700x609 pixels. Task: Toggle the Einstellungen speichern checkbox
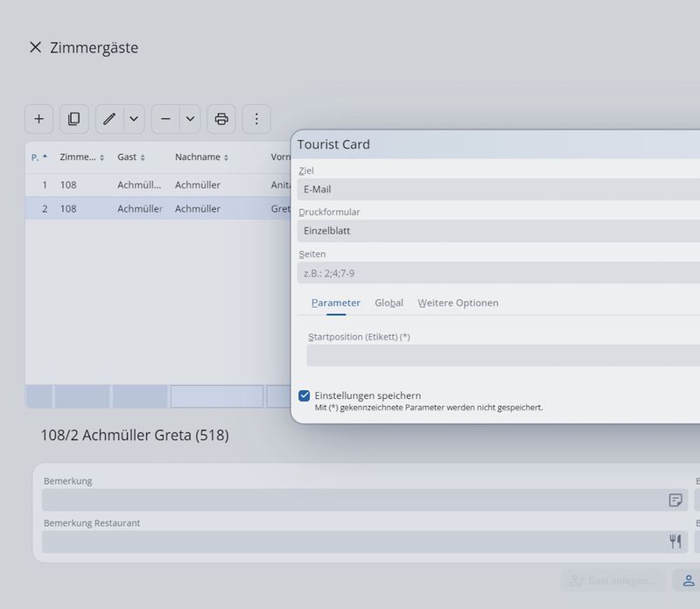[304, 395]
